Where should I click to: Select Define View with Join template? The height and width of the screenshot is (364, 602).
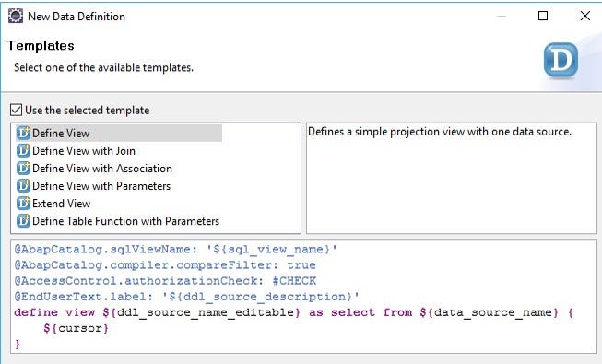84,151
